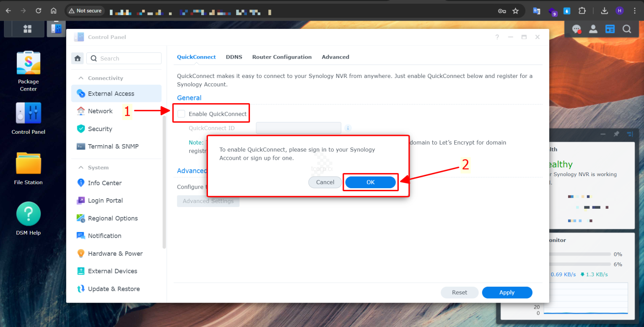This screenshot has width=644, height=327.
Task: Click the home icon in Control Panel sidebar
Action: click(77, 58)
